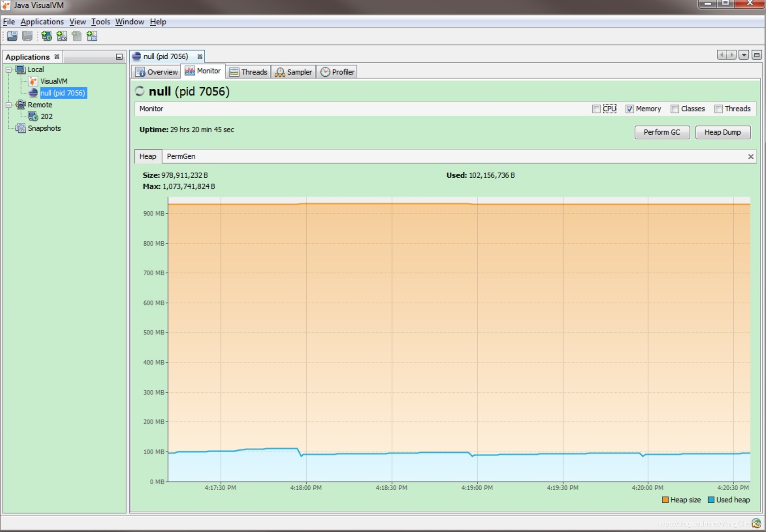Open the Window menu
Viewport: 766px width, 532px height.
tap(129, 22)
